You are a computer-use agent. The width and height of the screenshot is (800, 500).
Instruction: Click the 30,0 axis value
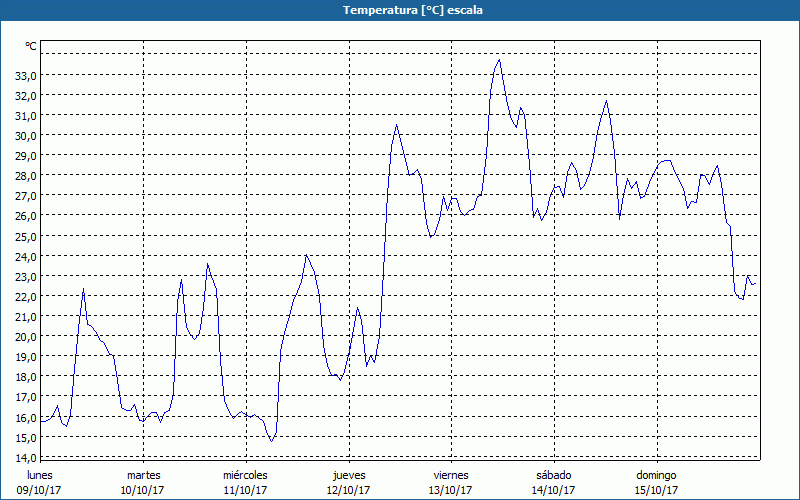coord(25,136)
